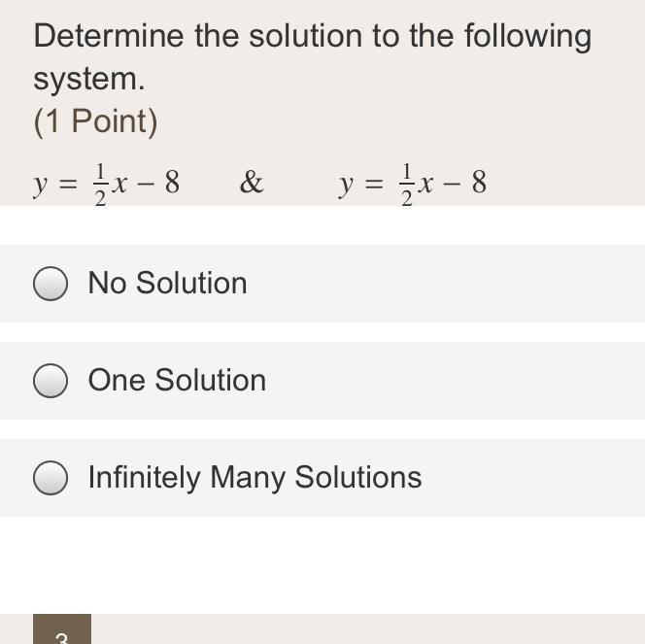Select the No Solution radio button

[51, 284]
